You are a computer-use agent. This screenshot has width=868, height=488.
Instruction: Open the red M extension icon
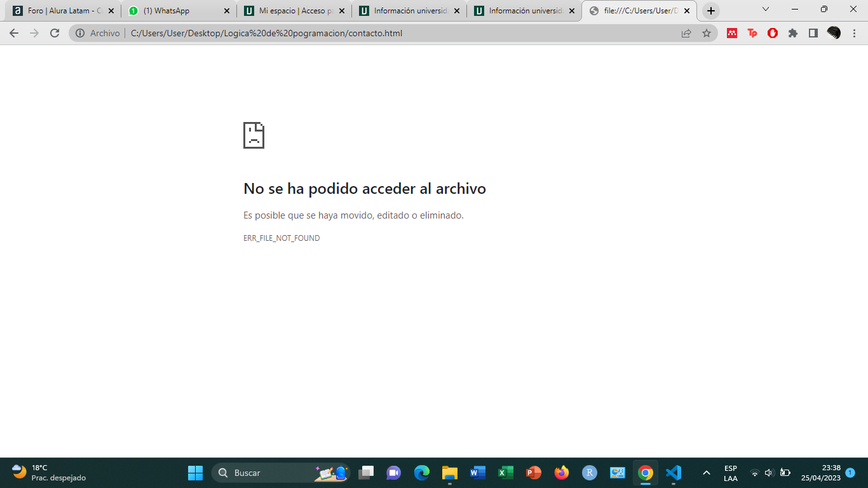click(732, 33)
